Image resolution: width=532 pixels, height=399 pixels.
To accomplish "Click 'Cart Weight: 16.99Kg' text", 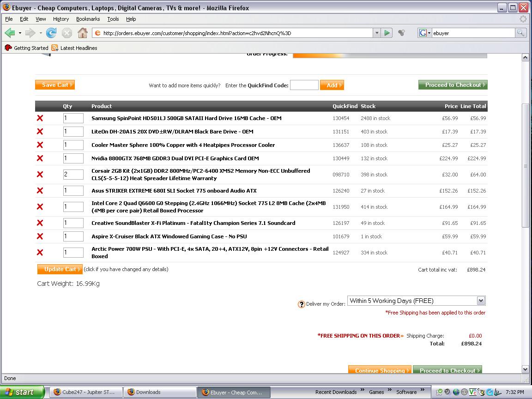I will pos(68,284).
